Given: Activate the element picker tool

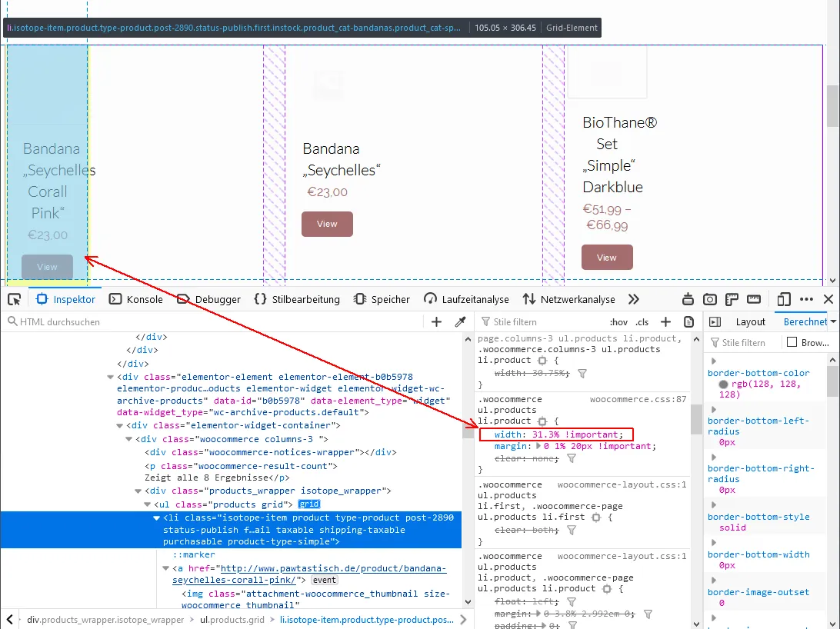Looking at the screenshot, I should (x=15, y=299).
